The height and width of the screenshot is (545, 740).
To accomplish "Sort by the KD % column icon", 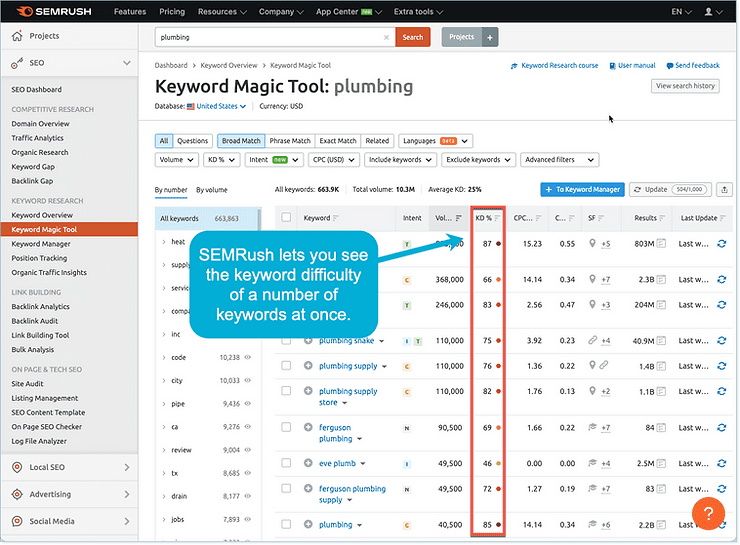I will [x=497, y=218].
